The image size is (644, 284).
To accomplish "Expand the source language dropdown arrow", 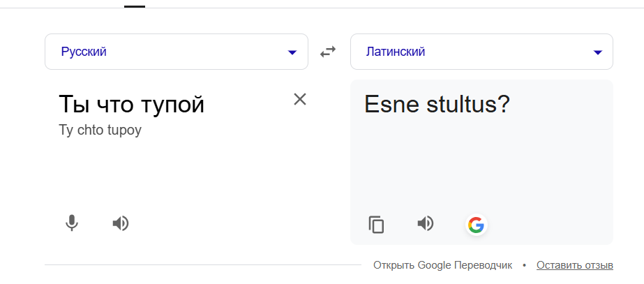I will pos(292,52).
